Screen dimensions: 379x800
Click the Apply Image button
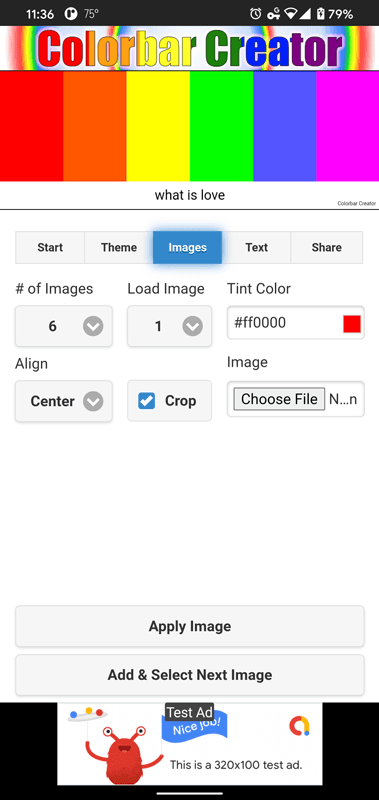(x=190, y=626)
